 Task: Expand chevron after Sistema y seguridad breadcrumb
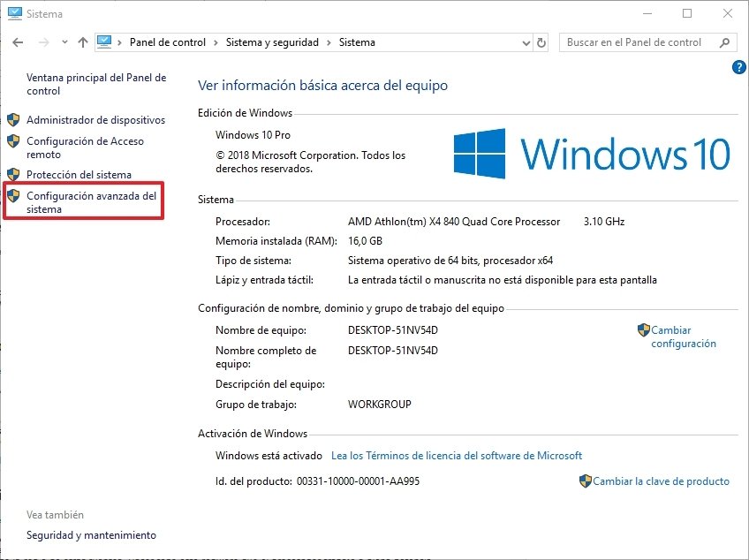pos(329,42)
